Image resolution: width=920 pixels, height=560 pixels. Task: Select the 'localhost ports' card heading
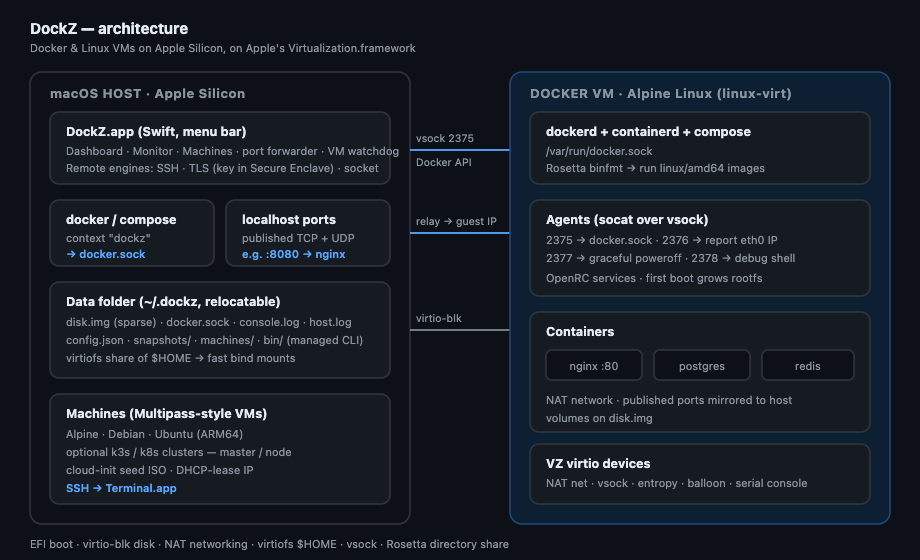(x=289, y=220)
